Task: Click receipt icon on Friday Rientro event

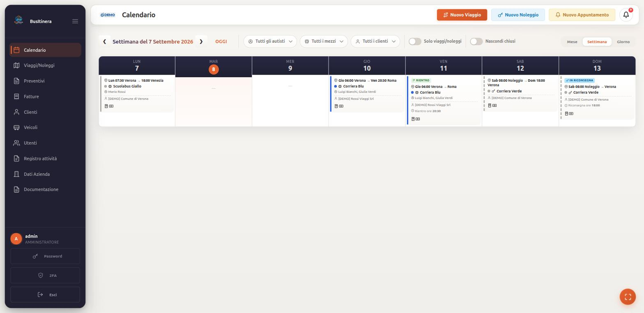Action: 413,119
